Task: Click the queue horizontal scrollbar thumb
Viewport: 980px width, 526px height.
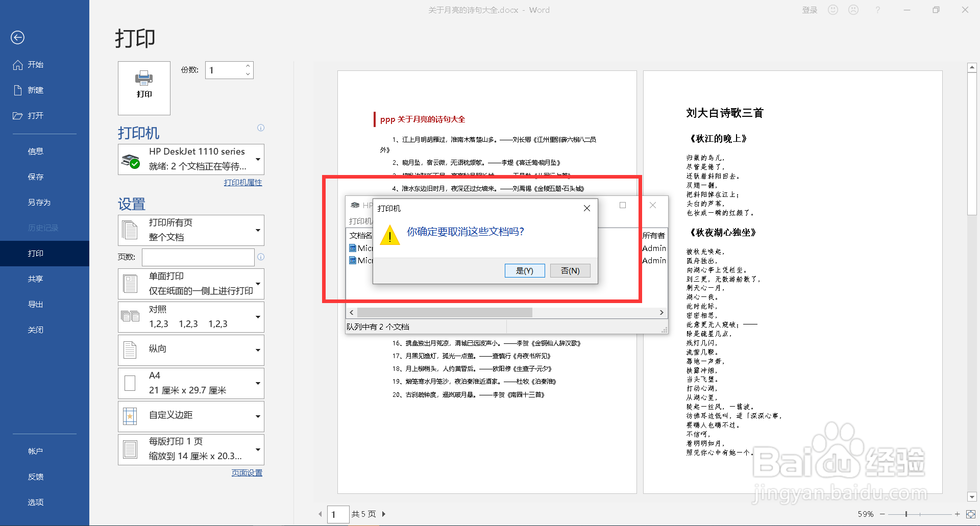Action: pos(445,312)
